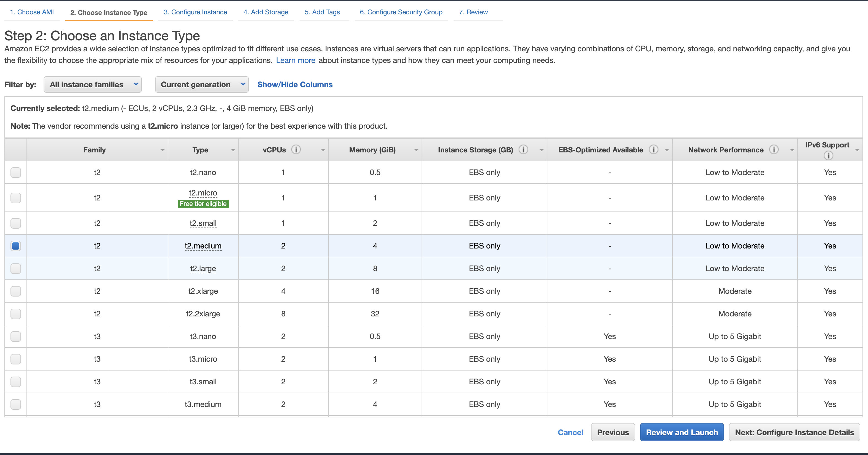The image size is (868, 455).
Task: Click the Show/Hide Columns link
Action: [295, 85]
